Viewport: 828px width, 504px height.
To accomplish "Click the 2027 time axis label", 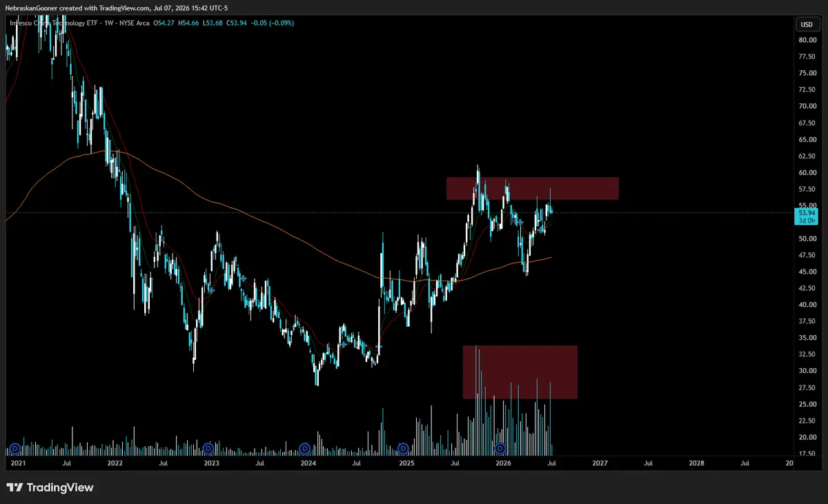I will click(x=600, y=464).
